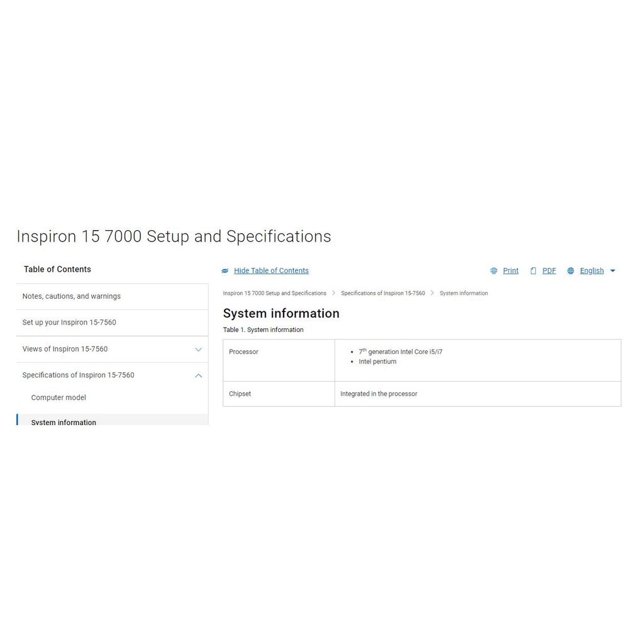This screenshot has width=644, height=644.
Task: Open the language dropdown arrow
Action: (613, 271)
